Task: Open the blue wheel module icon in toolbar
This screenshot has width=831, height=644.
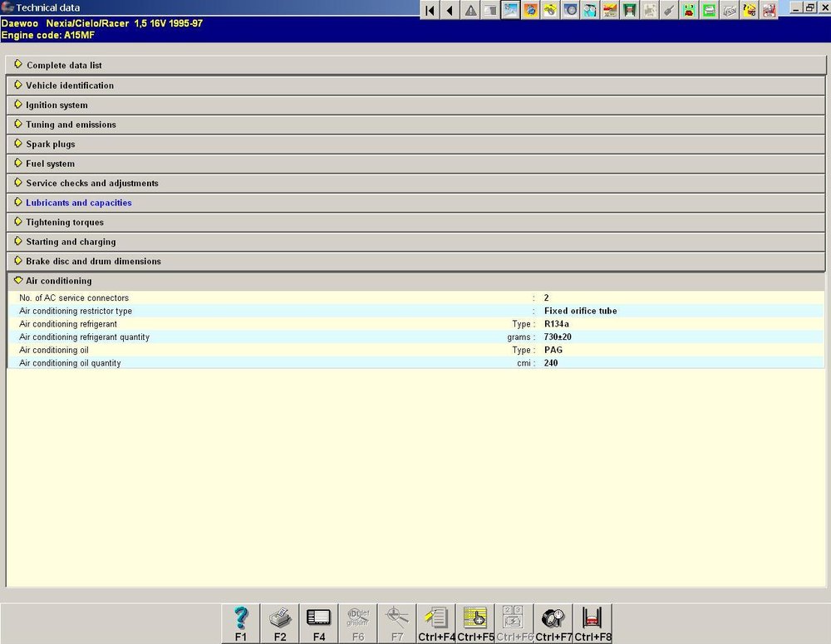Action: [x=570, y=10]
